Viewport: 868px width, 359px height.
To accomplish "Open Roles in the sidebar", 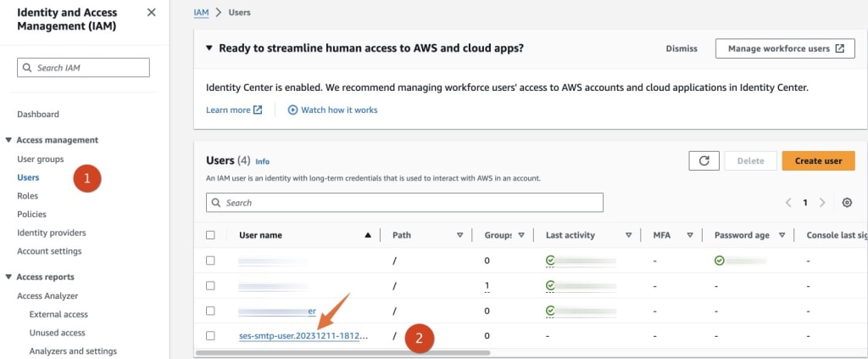I will coord(28,195).
